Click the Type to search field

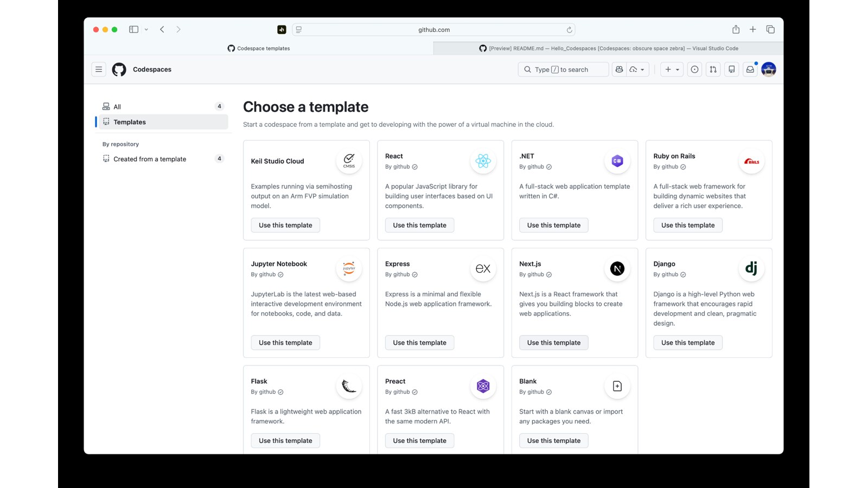tap(563, 69)
